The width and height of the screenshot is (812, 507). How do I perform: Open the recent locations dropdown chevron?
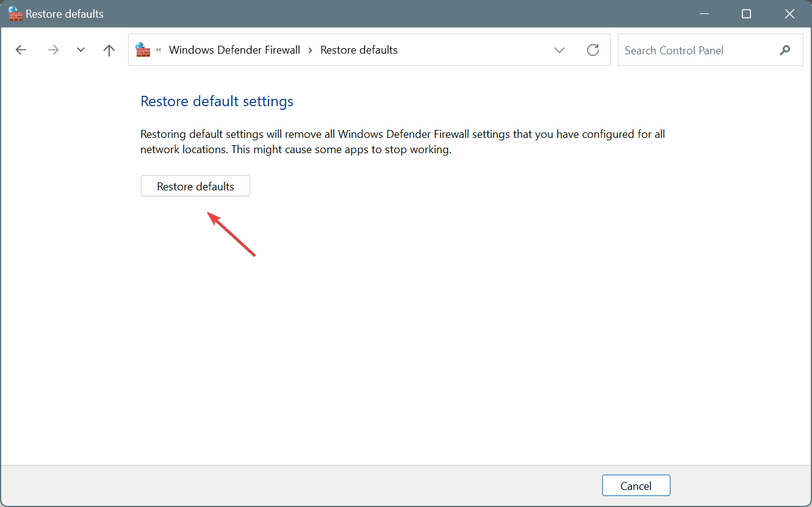click(x=81, y=50)
